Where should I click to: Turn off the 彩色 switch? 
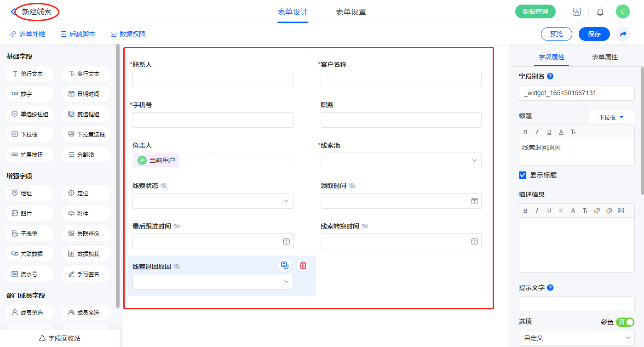(625, 322)
